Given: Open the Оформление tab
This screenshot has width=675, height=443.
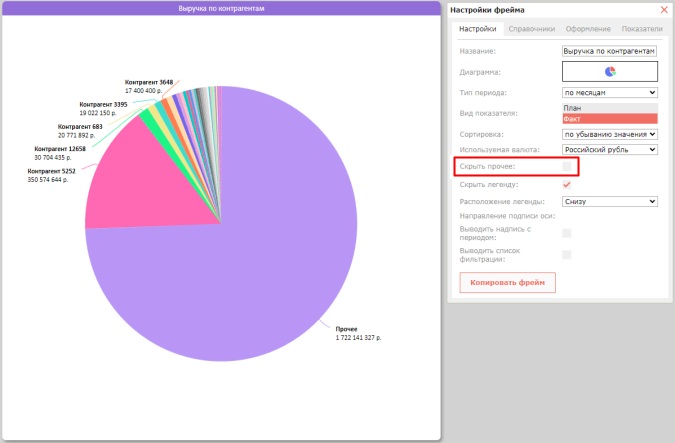Looking at the screenshot, I should coord(588,29).
